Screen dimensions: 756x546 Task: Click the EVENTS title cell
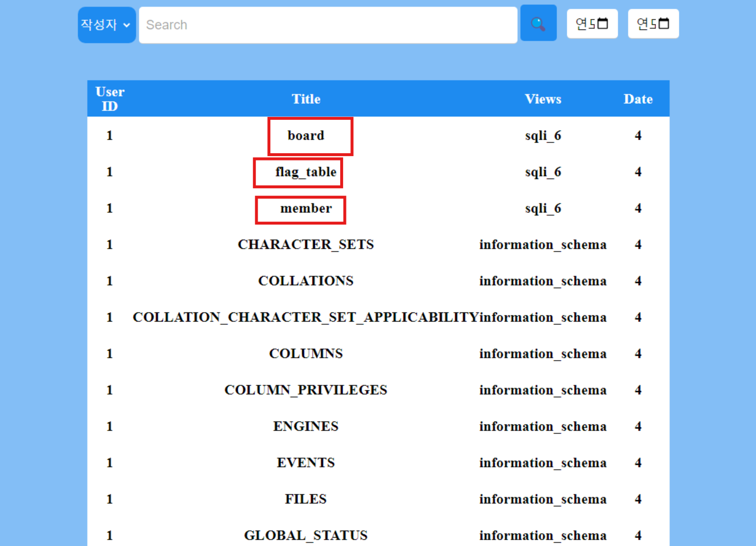[x=306, y=463]
